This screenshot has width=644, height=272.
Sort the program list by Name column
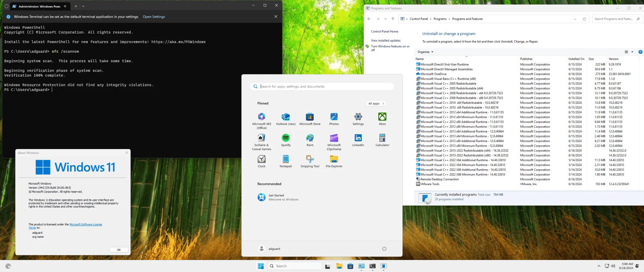click(x=466, y=59)
